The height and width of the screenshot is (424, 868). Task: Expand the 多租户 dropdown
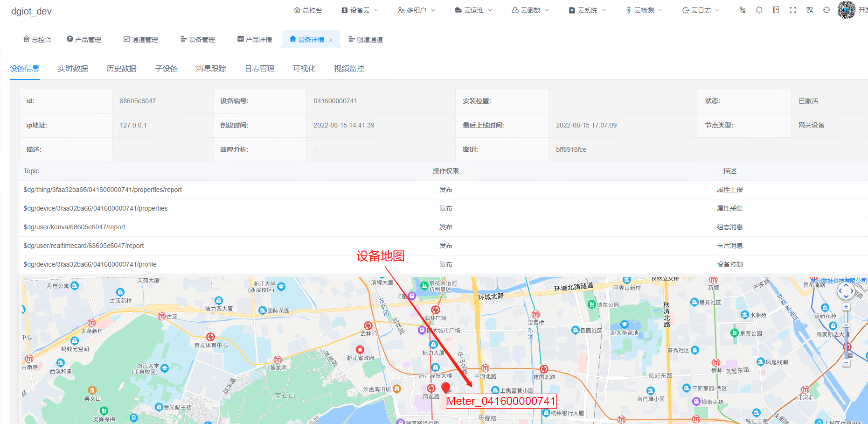(416, 10)
